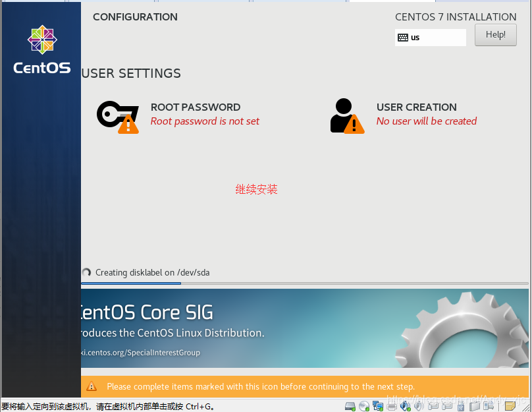Click the spinner beside Creating disklabel

coord(86,272)
